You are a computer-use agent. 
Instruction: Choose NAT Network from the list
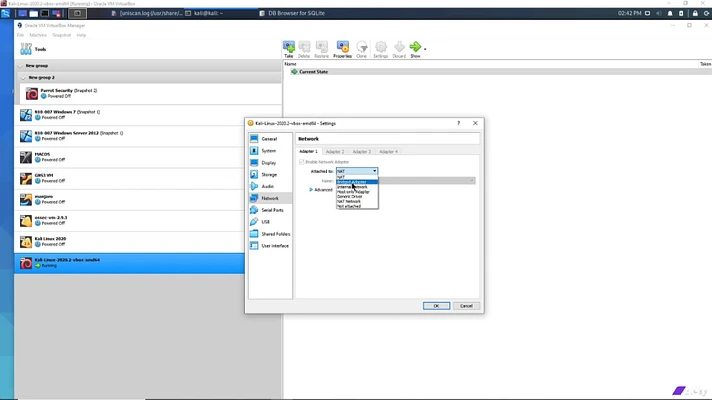coord(357,201)
